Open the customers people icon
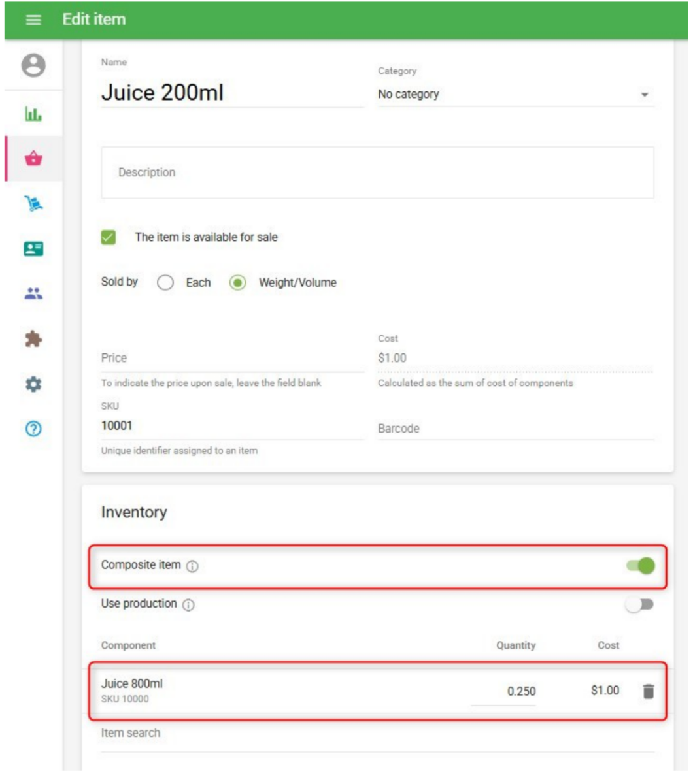 coord(33,294)
